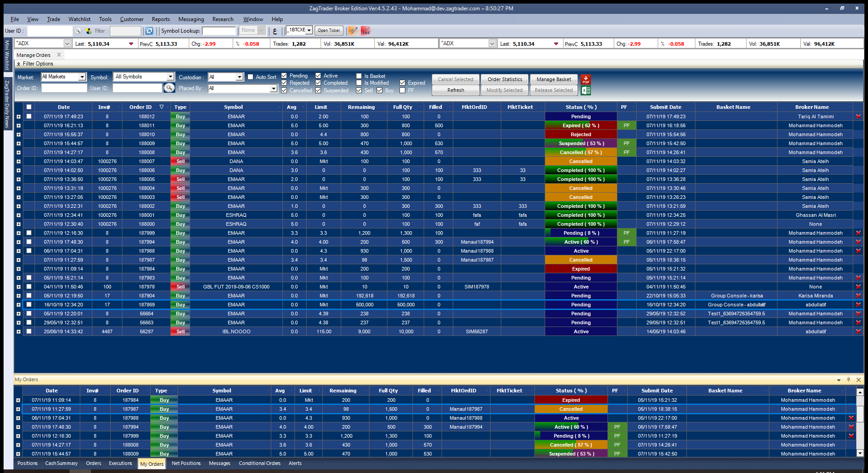Open the Research menu

223,19
